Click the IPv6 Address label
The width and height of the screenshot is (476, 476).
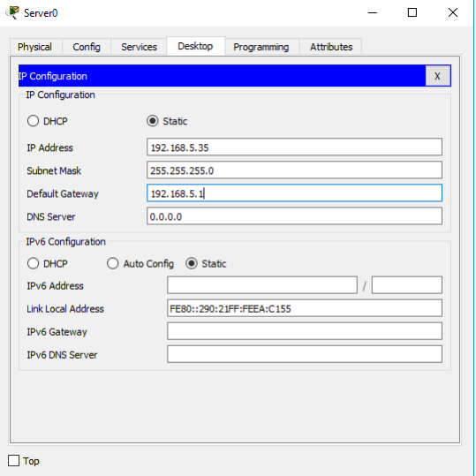55,285
